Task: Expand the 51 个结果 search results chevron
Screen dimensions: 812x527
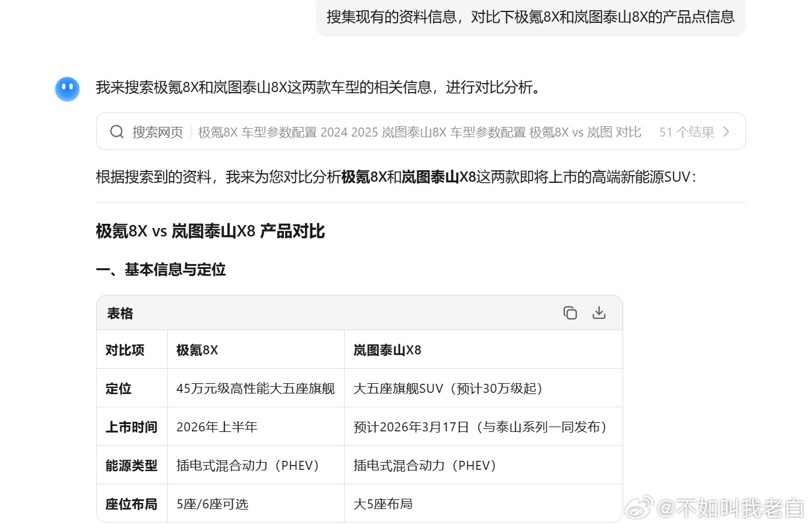Action: tap(727, 132)
